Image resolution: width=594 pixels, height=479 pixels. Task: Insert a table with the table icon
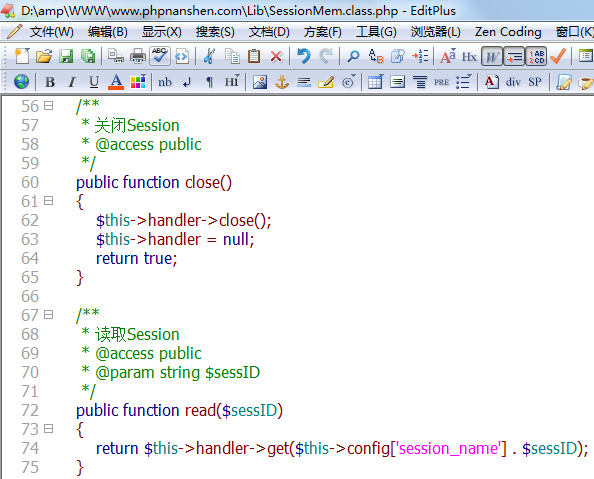[x=375, y=82]
